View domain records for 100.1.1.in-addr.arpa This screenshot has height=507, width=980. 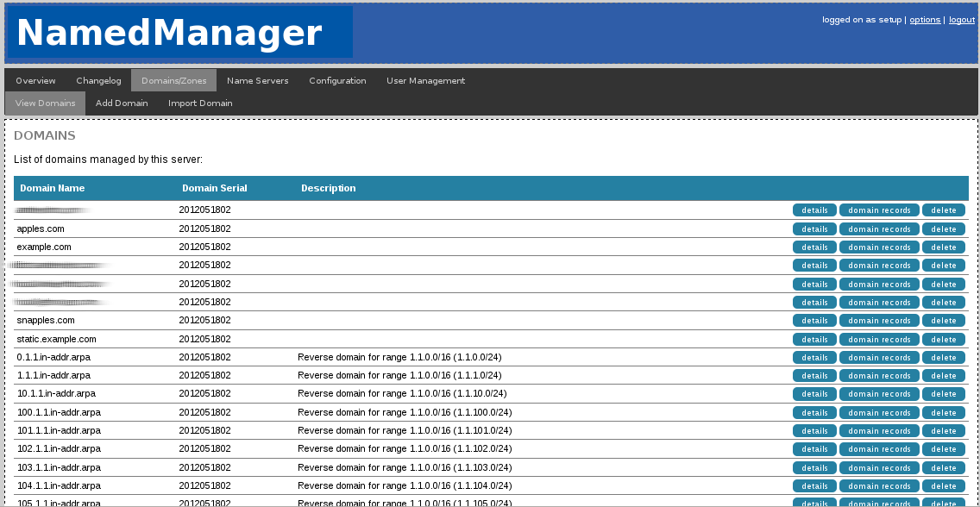[878, 412]
